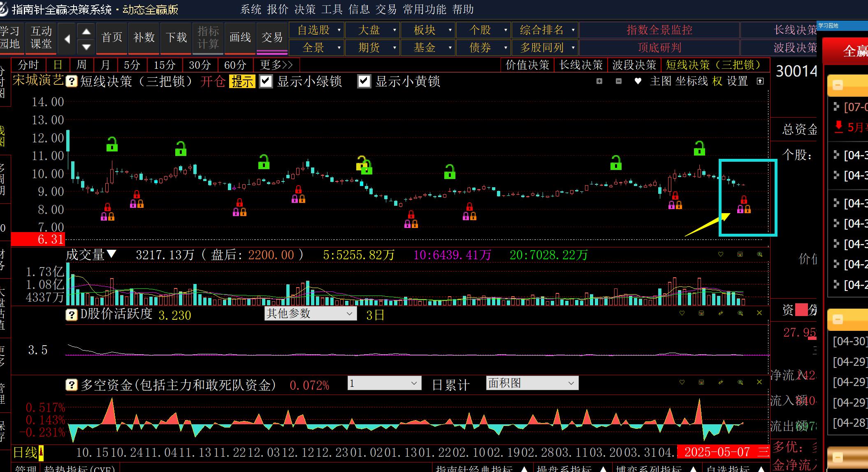Click the app logo icon in the title bar

[x=3, y=9]
